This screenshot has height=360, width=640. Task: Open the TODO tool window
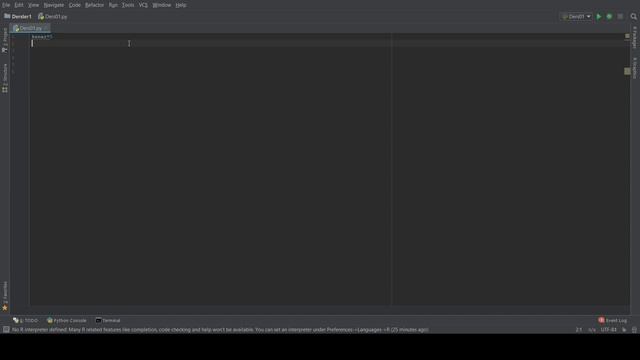(25, 320)
